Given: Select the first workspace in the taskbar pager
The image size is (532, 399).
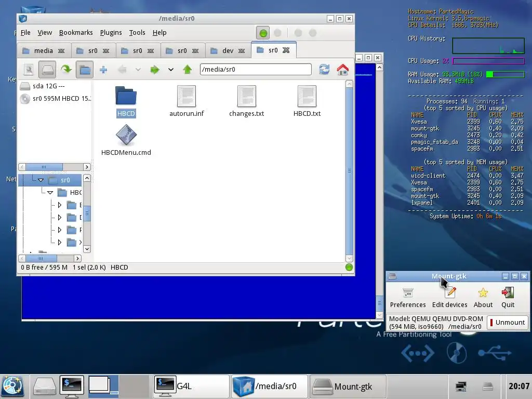Looking at the screenshot, I should tap(103, 387).
